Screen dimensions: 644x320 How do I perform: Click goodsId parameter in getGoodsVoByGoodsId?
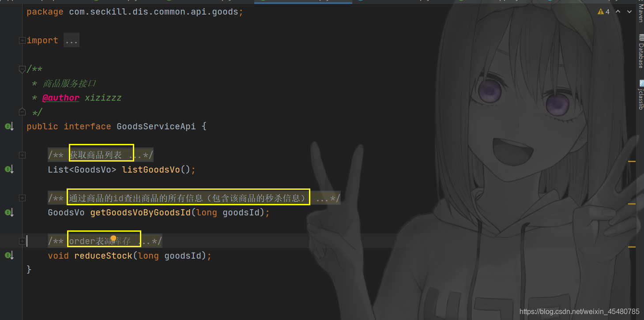241,213
